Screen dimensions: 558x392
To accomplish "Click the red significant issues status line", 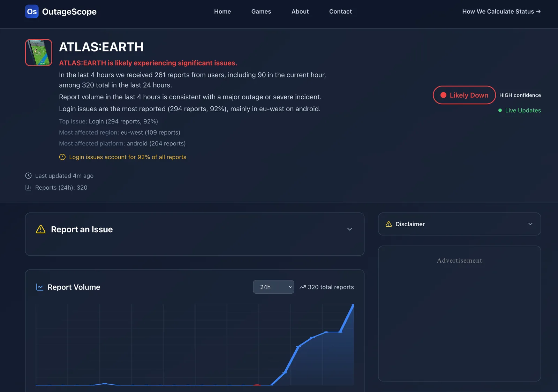I will (x=148, y=63).
